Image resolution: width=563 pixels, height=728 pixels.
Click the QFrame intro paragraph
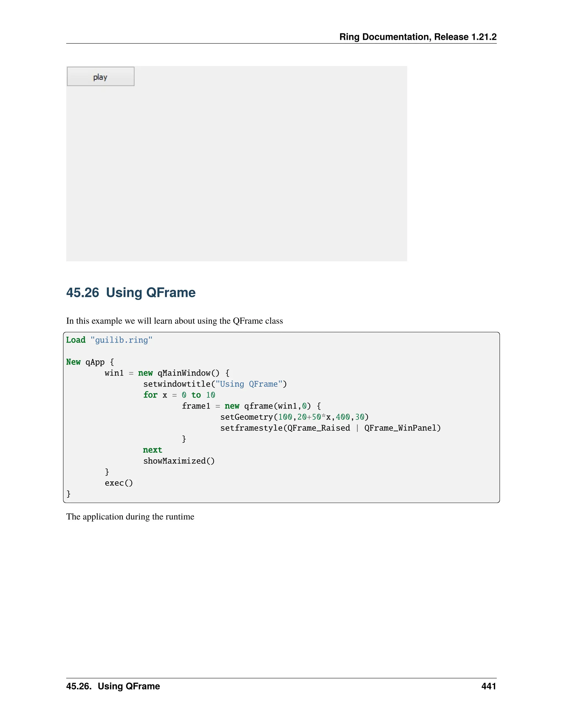point(175,321)
